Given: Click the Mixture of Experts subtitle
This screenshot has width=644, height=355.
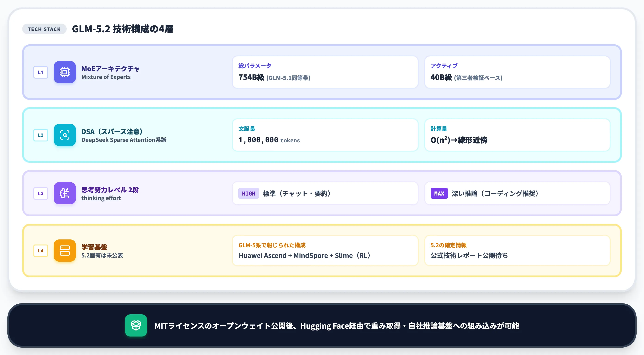Looking at the screenshot, I should (x=106, y=77).
